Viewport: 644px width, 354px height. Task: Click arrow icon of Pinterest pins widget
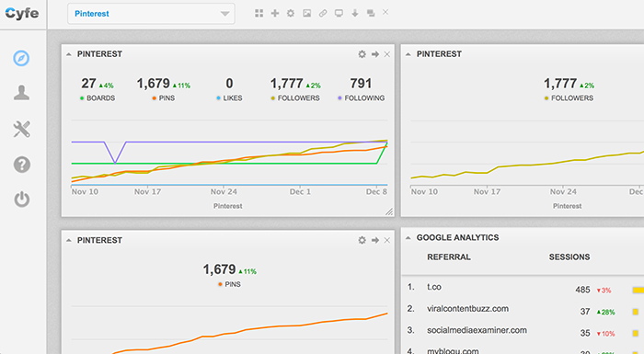[x=375, y=240]
